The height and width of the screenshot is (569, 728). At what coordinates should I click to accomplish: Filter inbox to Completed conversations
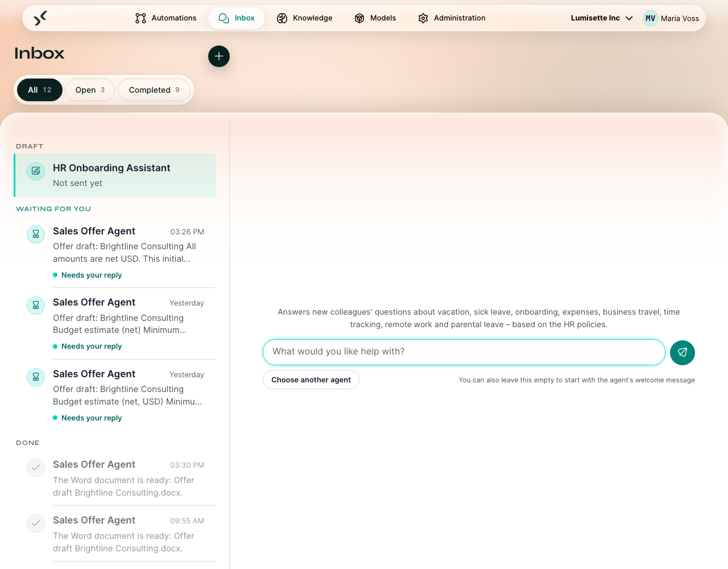(154, 90)
